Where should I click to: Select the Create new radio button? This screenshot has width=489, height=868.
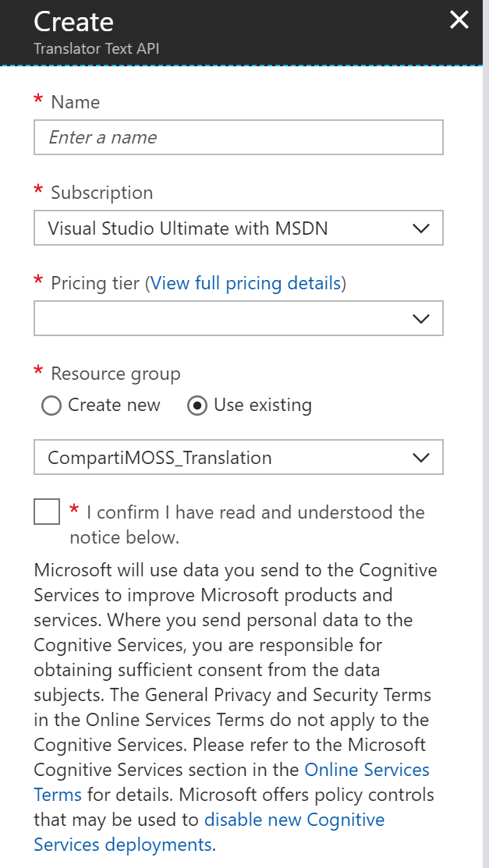51,406
